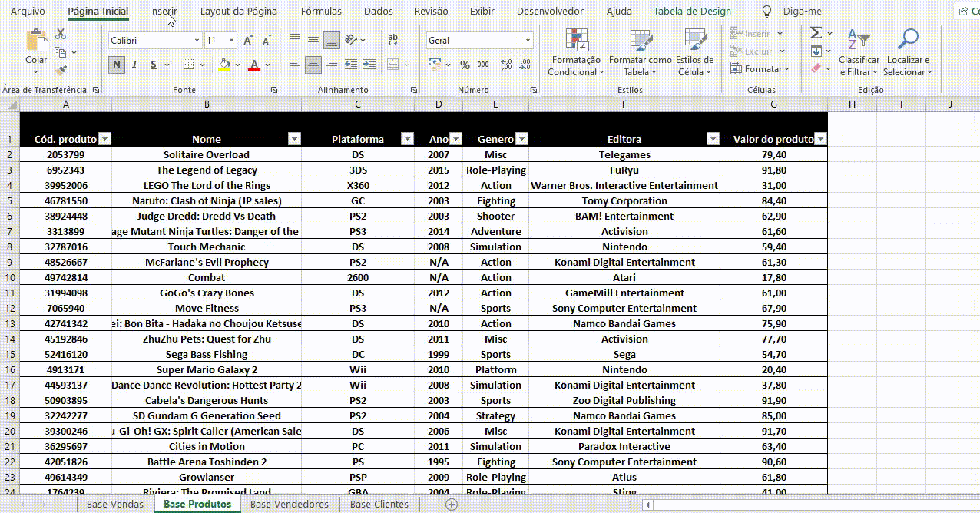Apply thousands separator style 000

[483, 65]
